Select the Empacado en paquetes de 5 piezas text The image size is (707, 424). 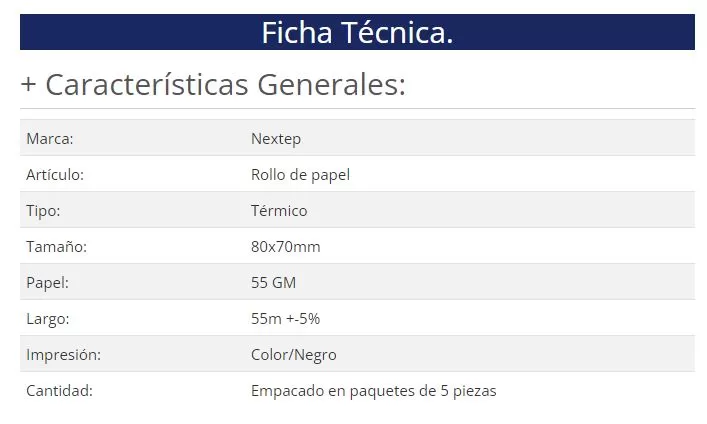point(373,390)
